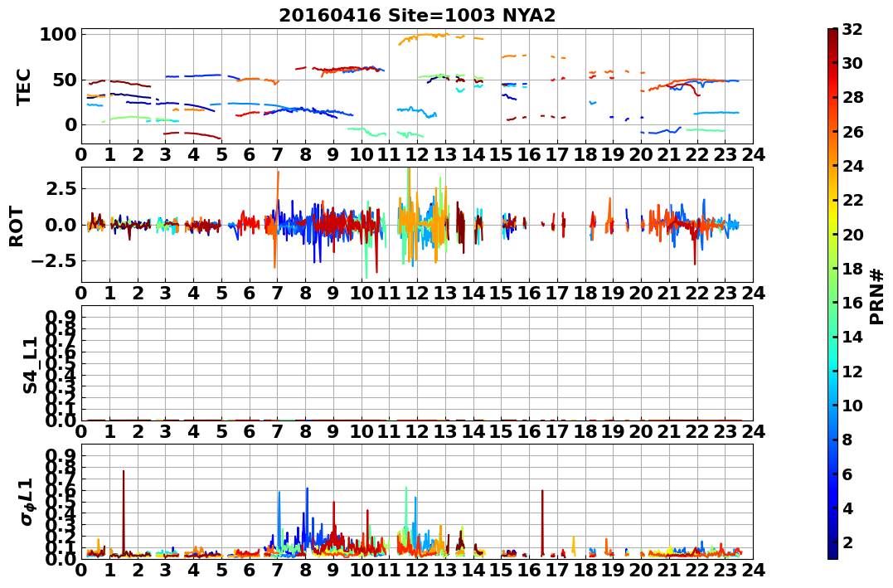Click hour 22 tick under the ROT panel
Viewport: 893px width, 588px height.
tap(697, 293)
